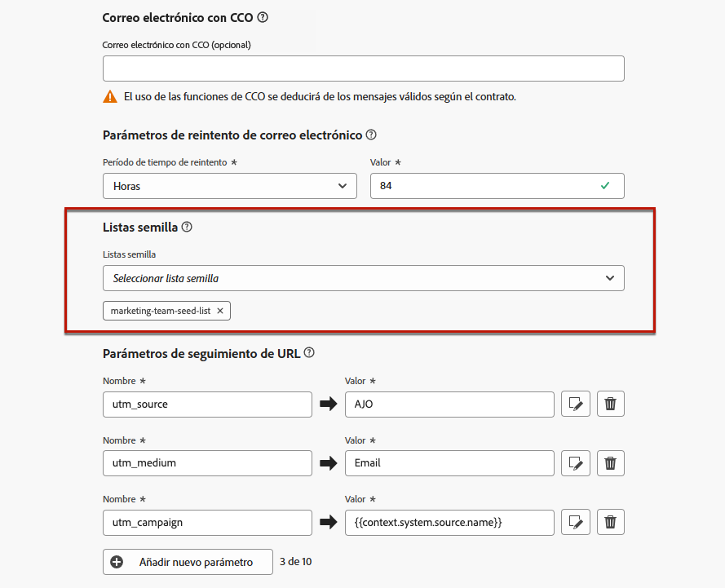The width and height of the screenshot is (725, 588).
Task: Focus the Correo electrónico con CCO field
Action: coord(364,69)
